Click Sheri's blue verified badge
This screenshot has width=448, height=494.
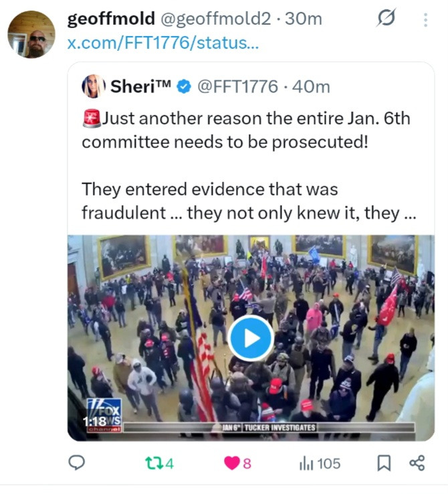(184, 86)
